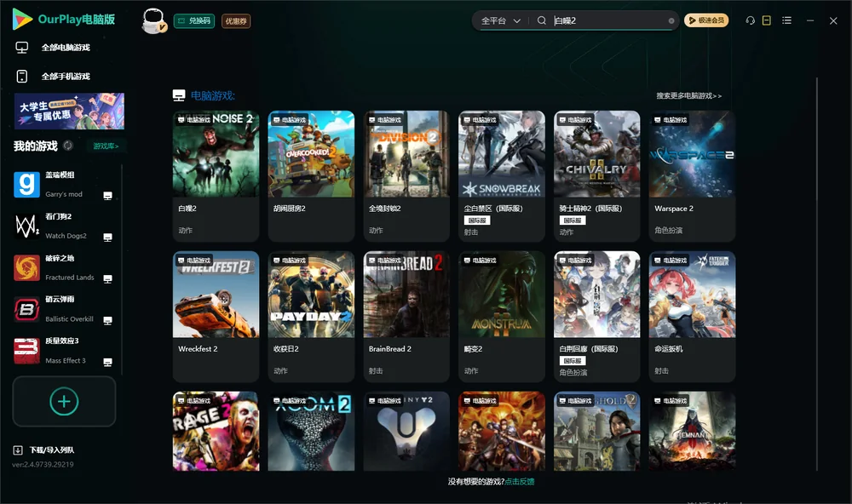Open the BrainBread 2 game card
852x504 pixels.
tap(406, 317)
